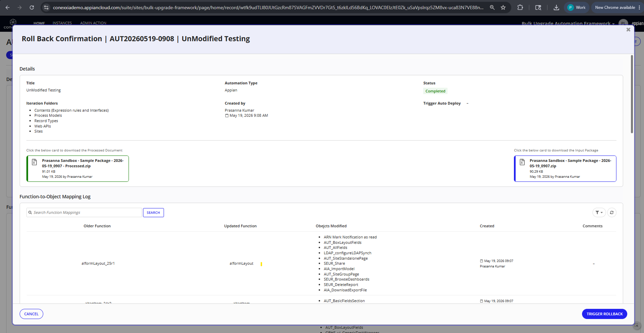This screenshot has width=644, height=333.
Task: Click the calendar icon beside May 19, 2026 9:08 AM
Action: (x=227, y=116)
